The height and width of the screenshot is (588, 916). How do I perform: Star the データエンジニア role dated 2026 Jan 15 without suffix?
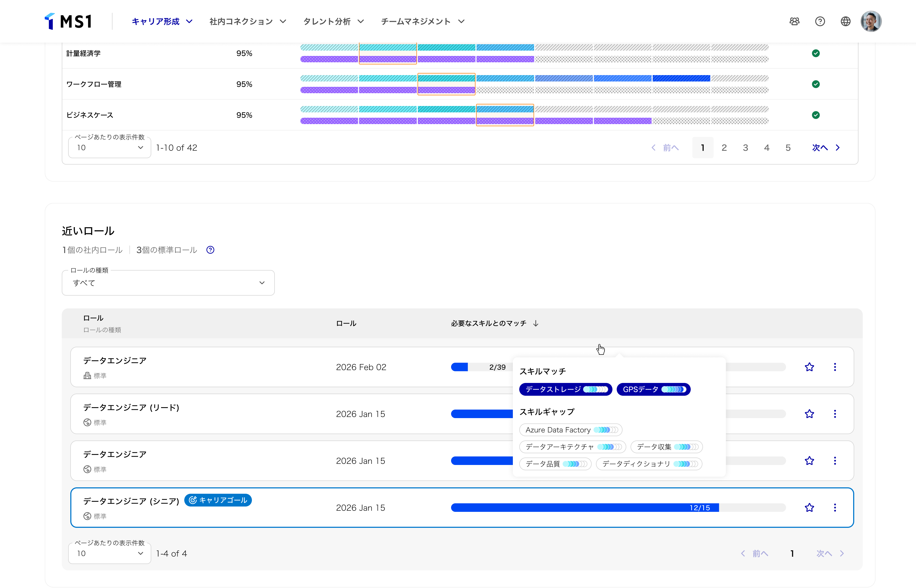coord(809,461)
